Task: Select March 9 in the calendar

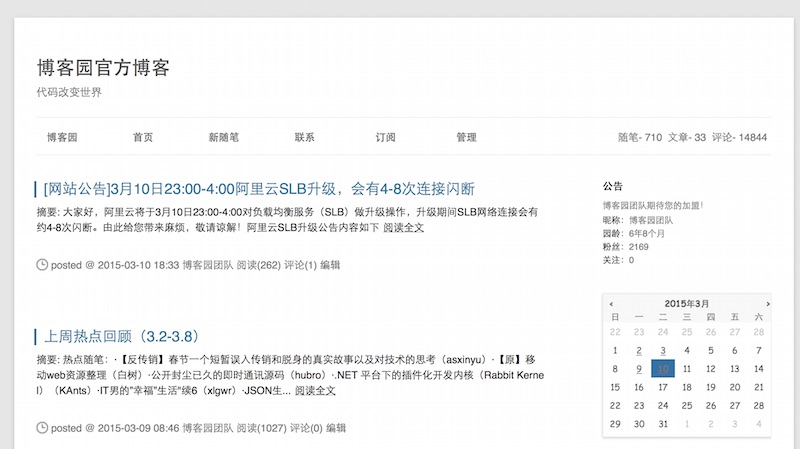Action: tap(638, 369)
